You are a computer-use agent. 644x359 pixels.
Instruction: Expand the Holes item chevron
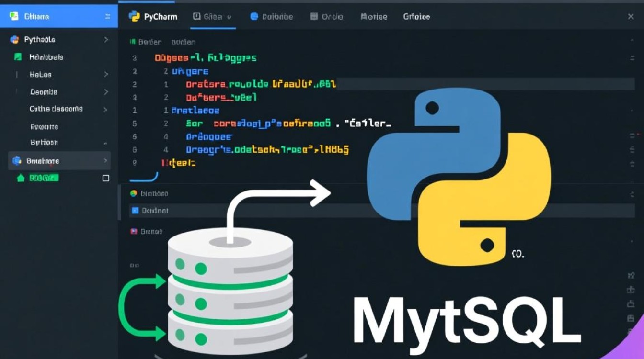coord(106,75)
